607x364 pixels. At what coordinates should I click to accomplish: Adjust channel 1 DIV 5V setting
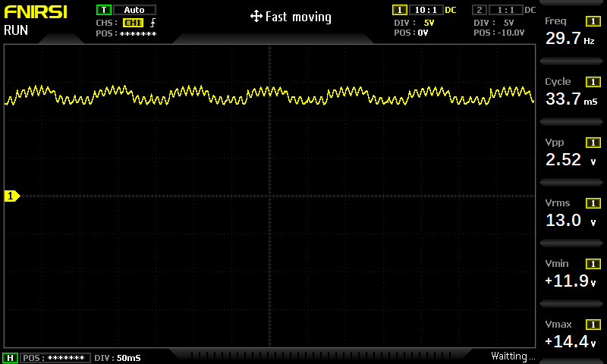[x=414, y=23]
